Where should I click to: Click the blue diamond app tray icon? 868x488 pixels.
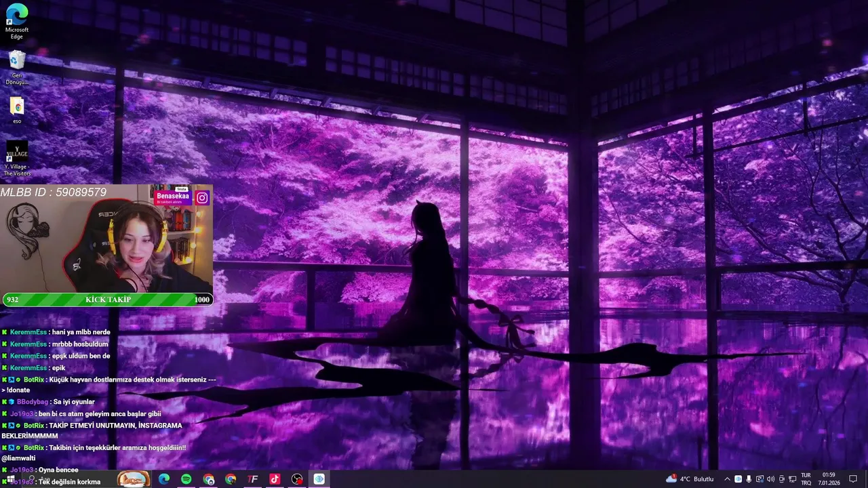coord(738,479)
